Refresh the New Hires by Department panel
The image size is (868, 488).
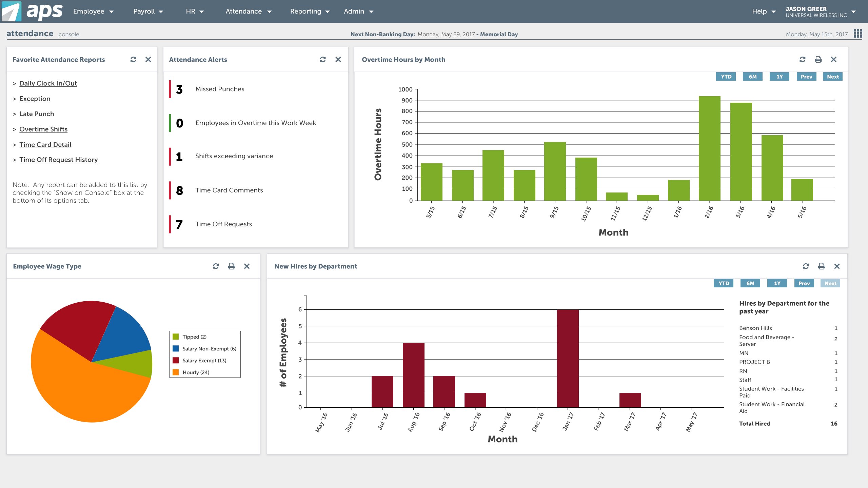[x=806, y=266]
